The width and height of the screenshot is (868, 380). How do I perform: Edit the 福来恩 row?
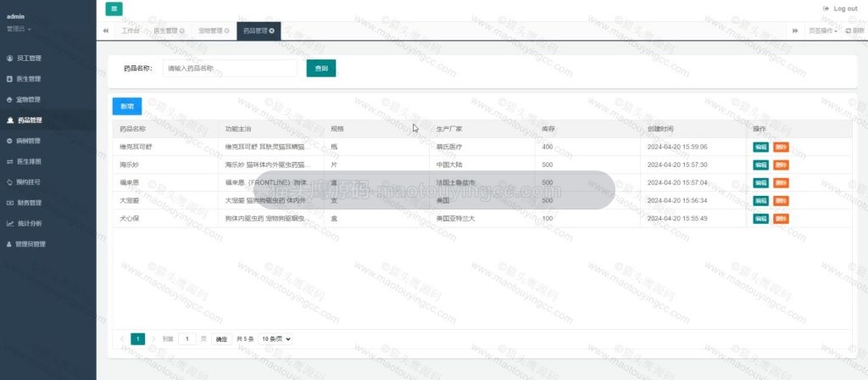760,183
